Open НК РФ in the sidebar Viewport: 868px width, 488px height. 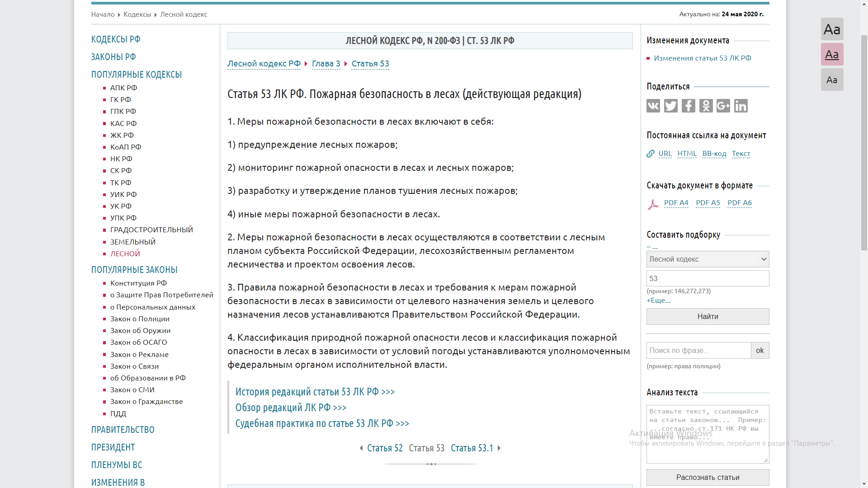coord(121,159)
